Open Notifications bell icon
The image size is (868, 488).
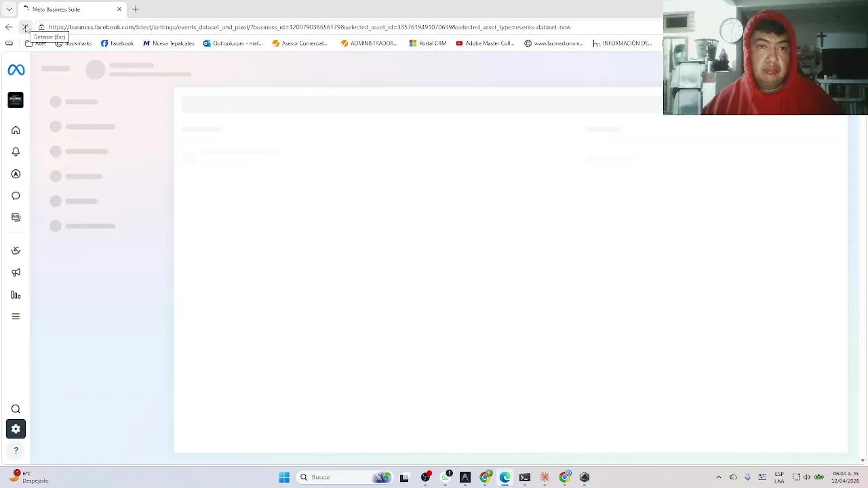[16, 152]
